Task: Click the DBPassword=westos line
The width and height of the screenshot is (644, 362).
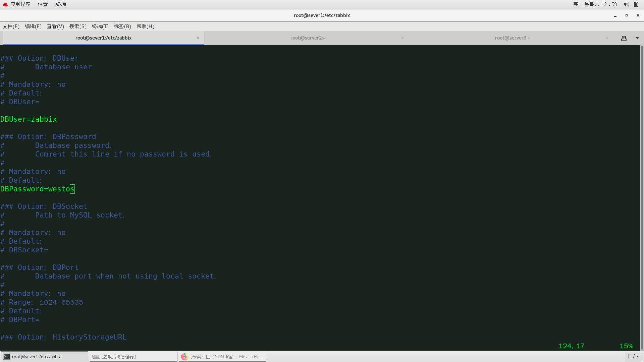Action: [37, 189]
